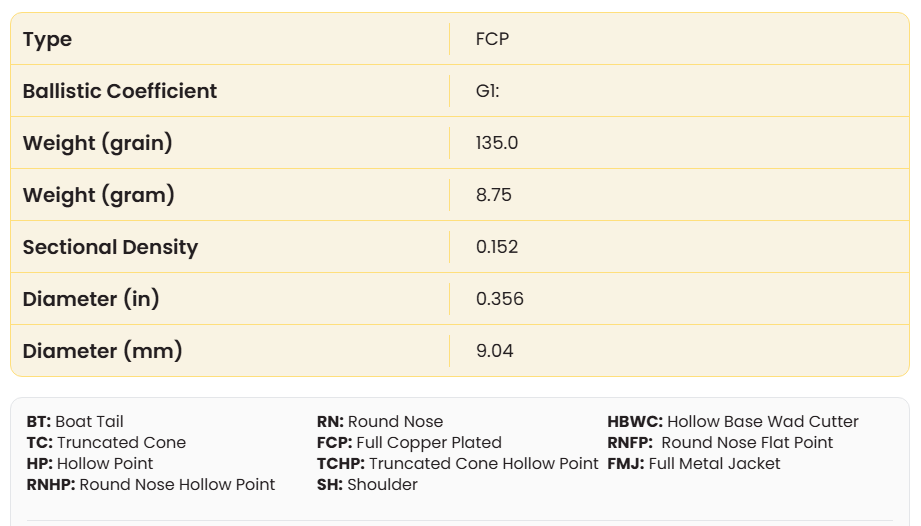Click the Ballistic Coefficient label
Viewport: 921px width, 526px height.
pyautogui.click(x=120, y=91)
